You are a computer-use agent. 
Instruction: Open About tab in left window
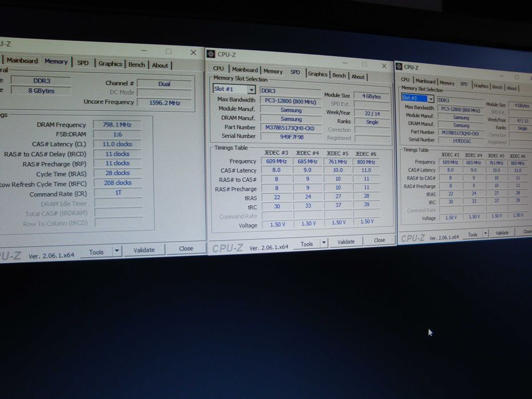(x=160, y=65)
